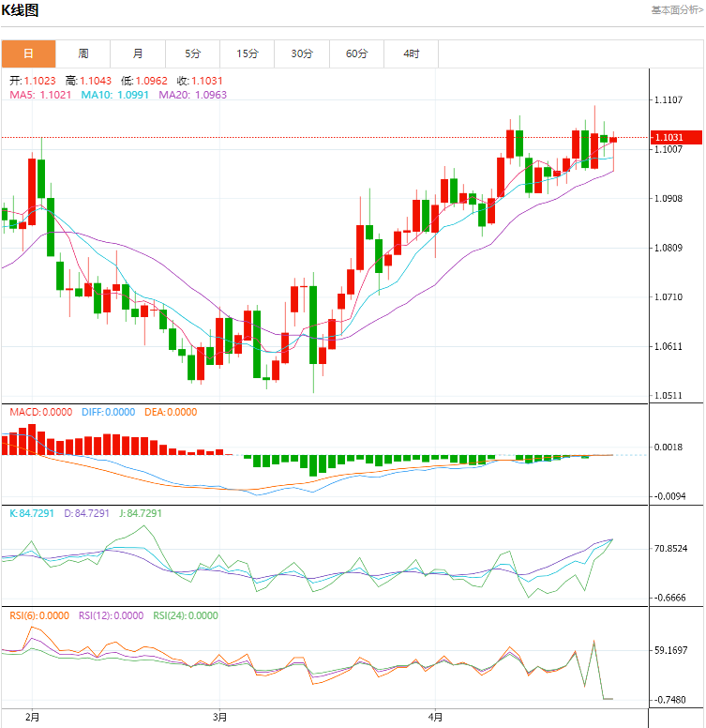The width and height of the screenshot is (706, 728).
Task: Click the DIFF: 0.0000 label
Action: [108, 412]
